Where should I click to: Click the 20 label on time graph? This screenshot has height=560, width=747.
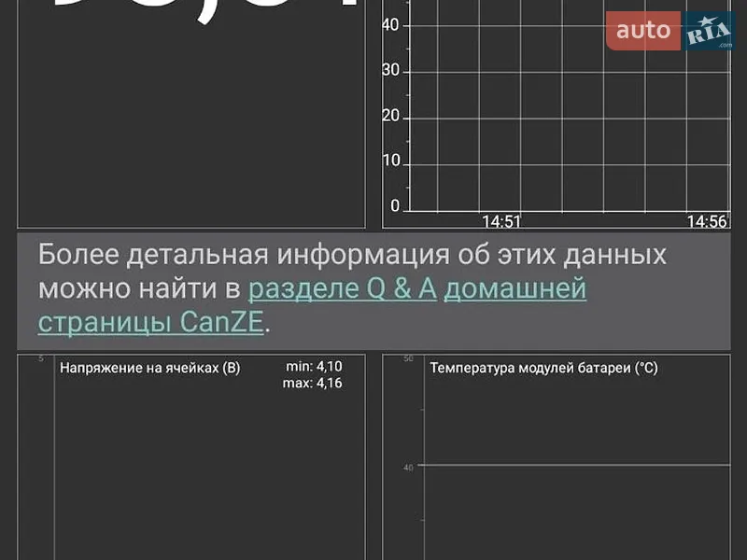tap(390, 116)
